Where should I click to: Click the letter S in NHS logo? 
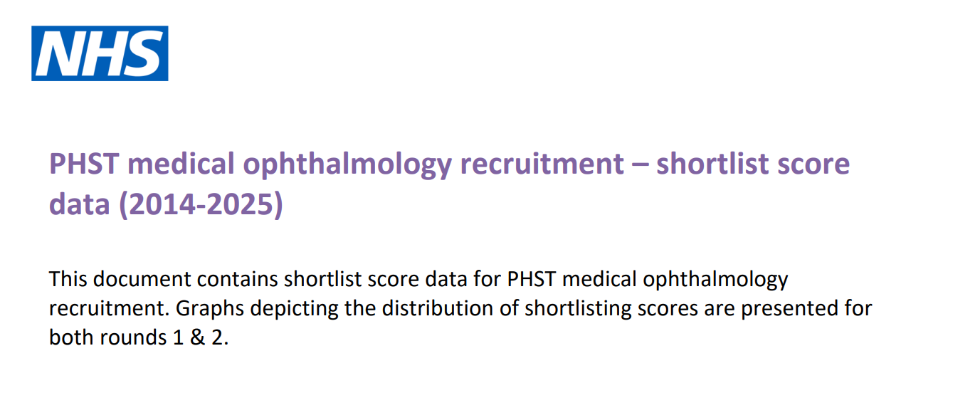click(x=143, y=54)
